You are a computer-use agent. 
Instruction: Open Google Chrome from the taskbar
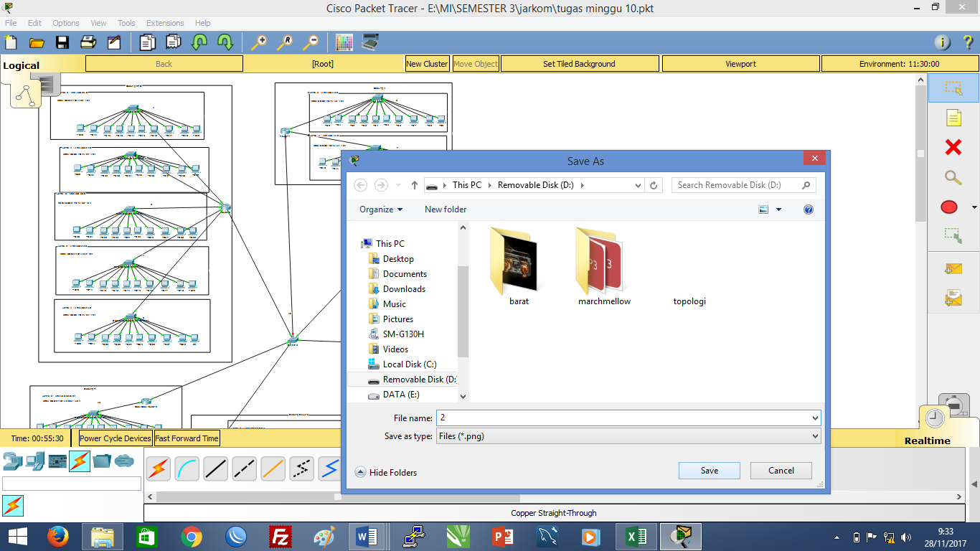pos(192,537)
